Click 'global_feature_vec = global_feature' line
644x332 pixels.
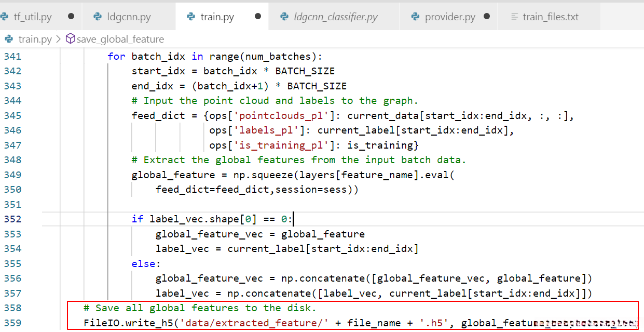(x=260, y=234)
